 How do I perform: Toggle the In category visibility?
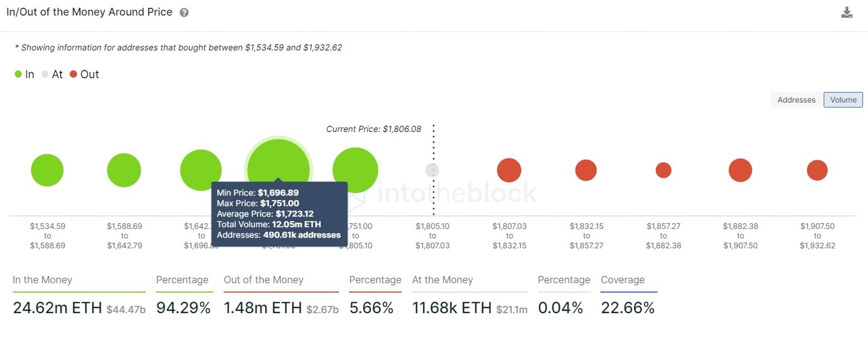pyautogui.click(x=18, y=74)
